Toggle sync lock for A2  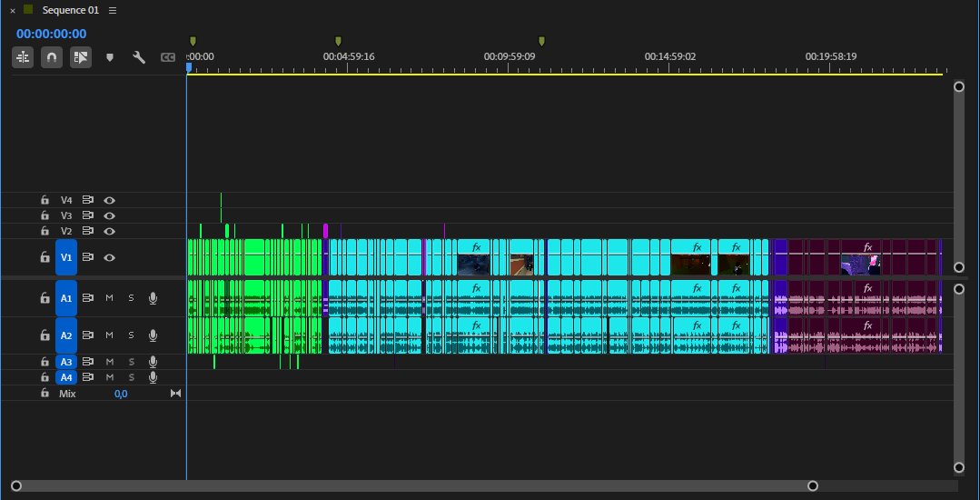87,335
